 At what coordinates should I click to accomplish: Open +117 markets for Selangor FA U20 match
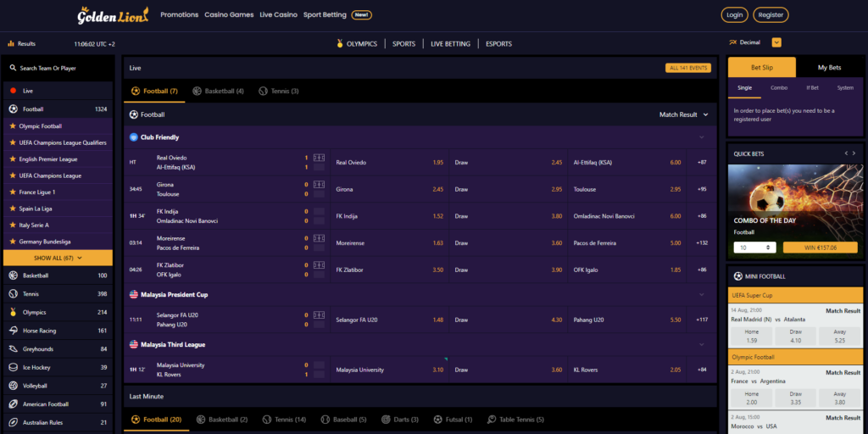point(702,320)
